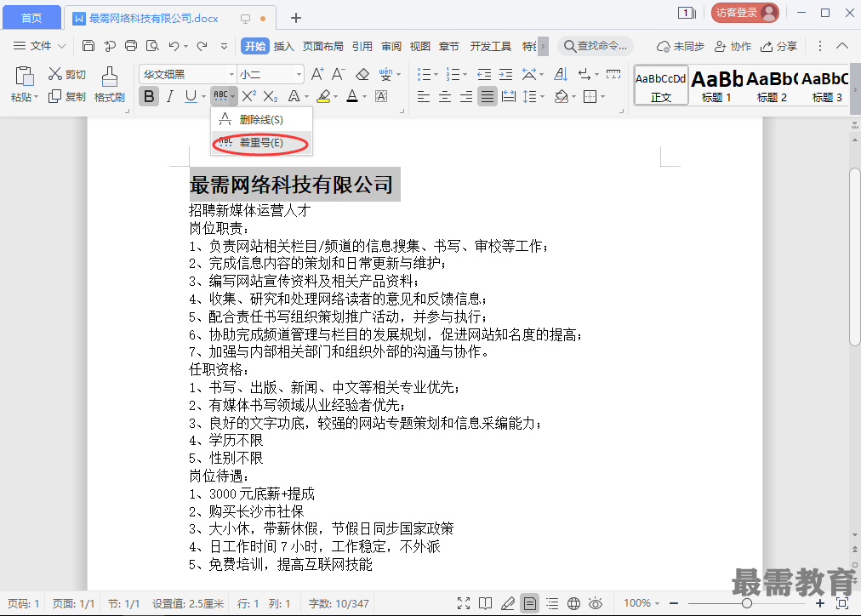Open the 插入 ribbon tab
This screenshot has height=616, width=861.
click(283, 46)
